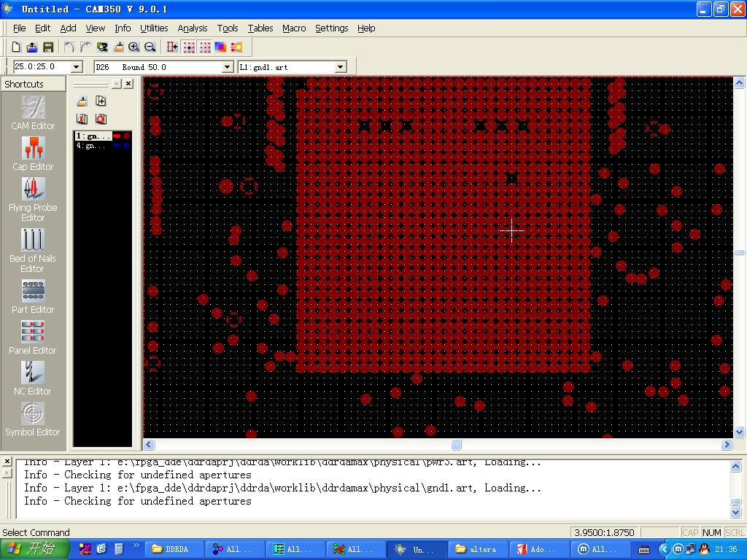This screenshot has width=747, height=560.
Task: Open the CAM Editor shortcut
Action: (33, 112)
